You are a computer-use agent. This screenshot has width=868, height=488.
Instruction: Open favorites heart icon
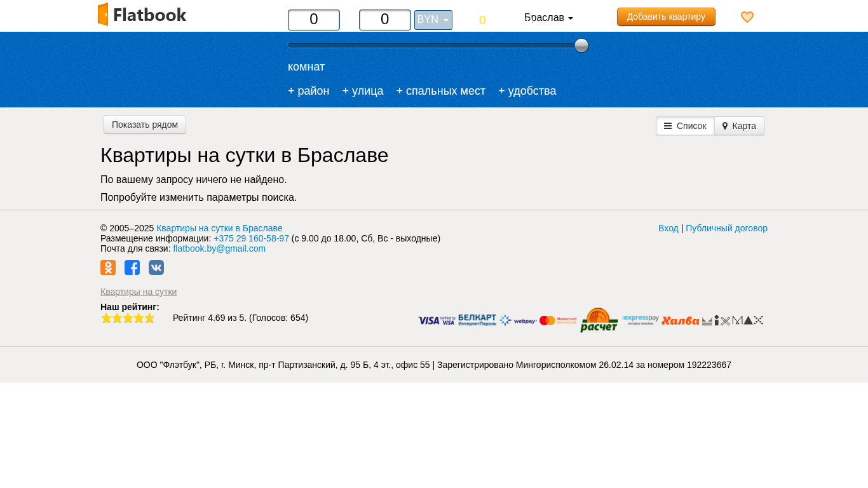click(x=747, y=17)
